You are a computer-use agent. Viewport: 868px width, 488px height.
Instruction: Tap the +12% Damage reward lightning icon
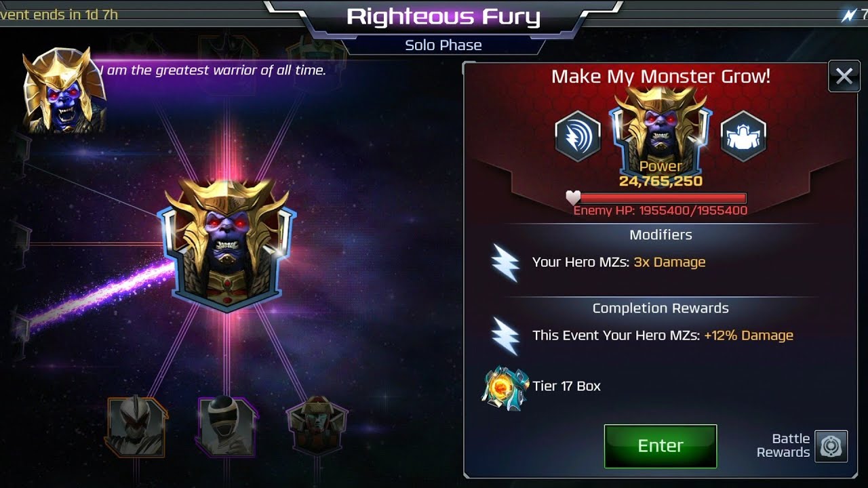coord(506,336)
